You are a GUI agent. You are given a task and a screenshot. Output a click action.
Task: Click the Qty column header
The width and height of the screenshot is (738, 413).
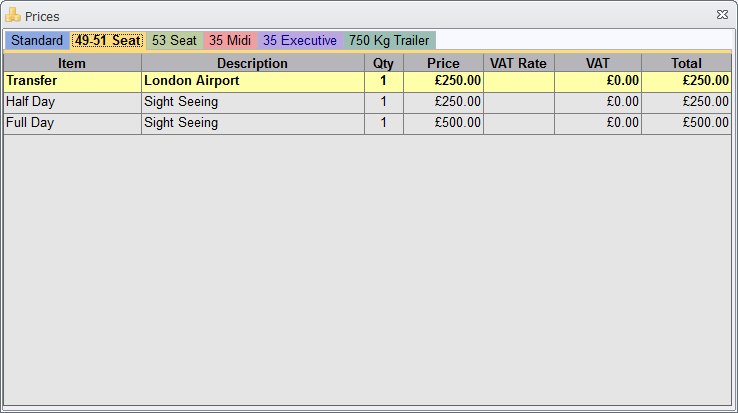click(384, 63)
